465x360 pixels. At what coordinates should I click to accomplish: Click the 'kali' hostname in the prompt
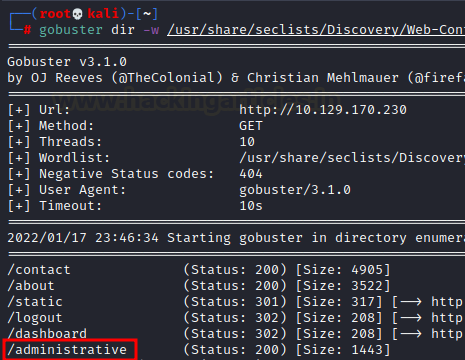(103, 14)
